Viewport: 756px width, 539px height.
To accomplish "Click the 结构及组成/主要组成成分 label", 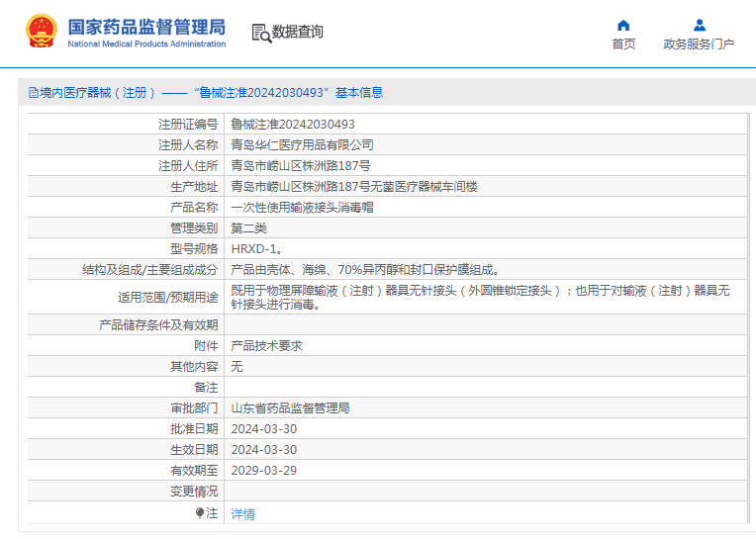I will (x=150, y=269).
